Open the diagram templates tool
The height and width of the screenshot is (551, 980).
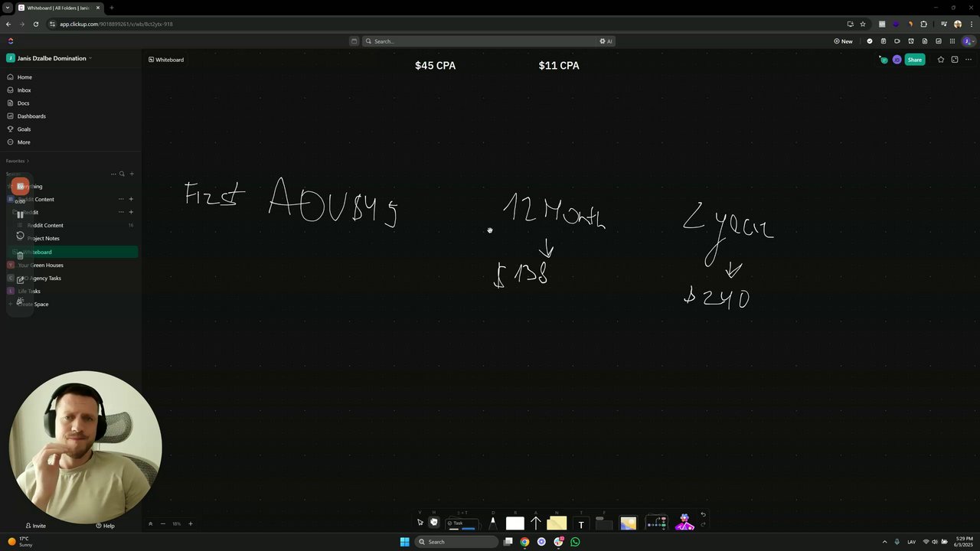coord(656,523)
